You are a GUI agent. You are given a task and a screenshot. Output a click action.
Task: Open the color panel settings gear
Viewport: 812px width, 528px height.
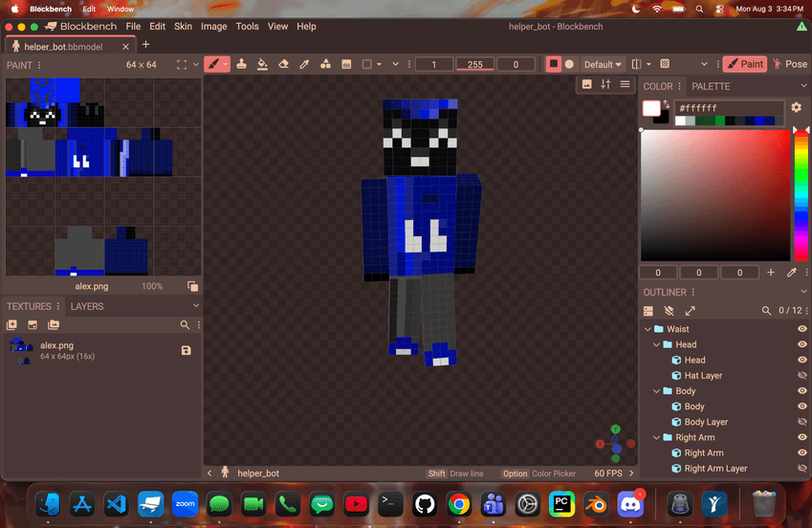coord(797,107)
